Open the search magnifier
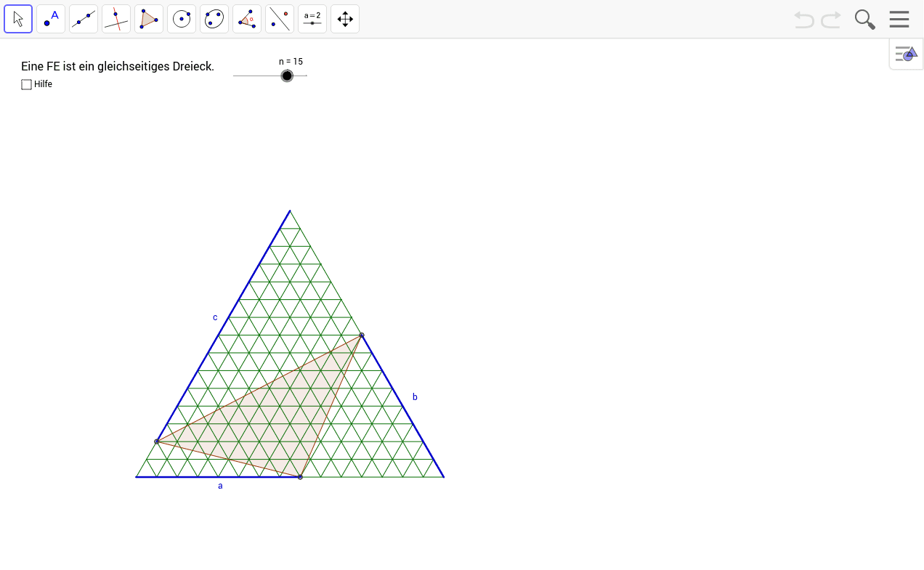The width and height of the screenshot is (924, 570). (x=864, y=20)
